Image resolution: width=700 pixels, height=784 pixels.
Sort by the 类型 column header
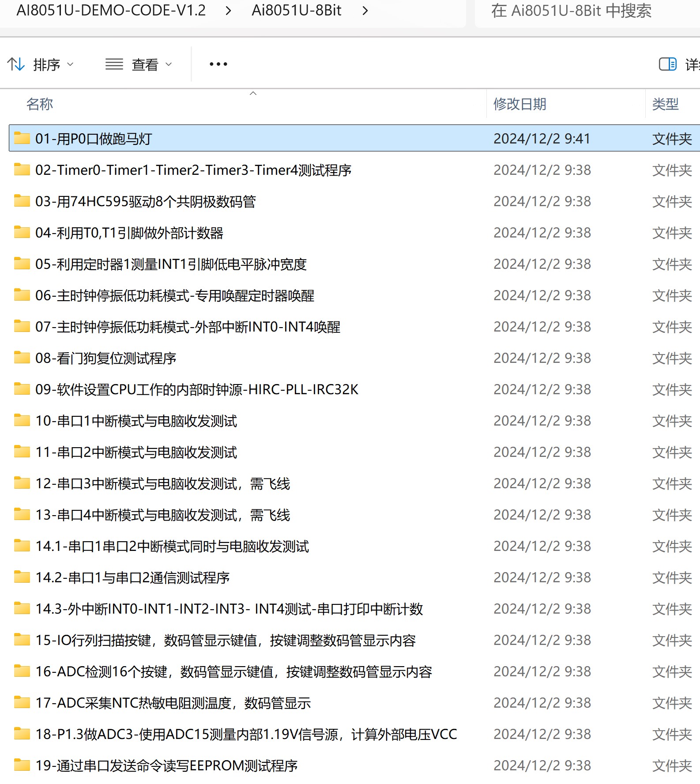pyautogui.click(x=666, y=104)
